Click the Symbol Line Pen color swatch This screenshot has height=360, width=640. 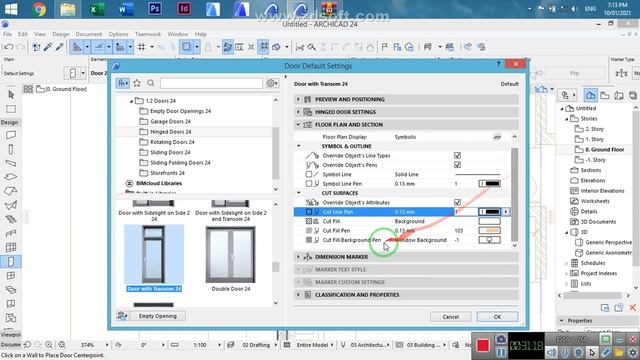click(x=489, y=184)
